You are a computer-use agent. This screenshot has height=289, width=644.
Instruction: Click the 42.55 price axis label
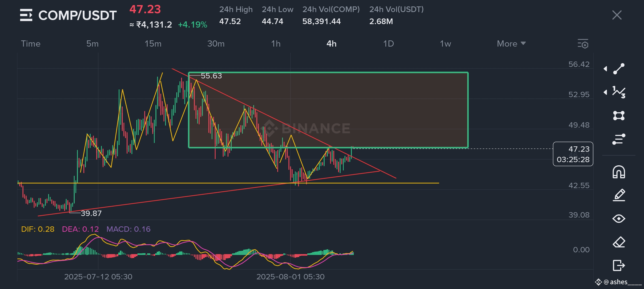(x=579, y=185)
